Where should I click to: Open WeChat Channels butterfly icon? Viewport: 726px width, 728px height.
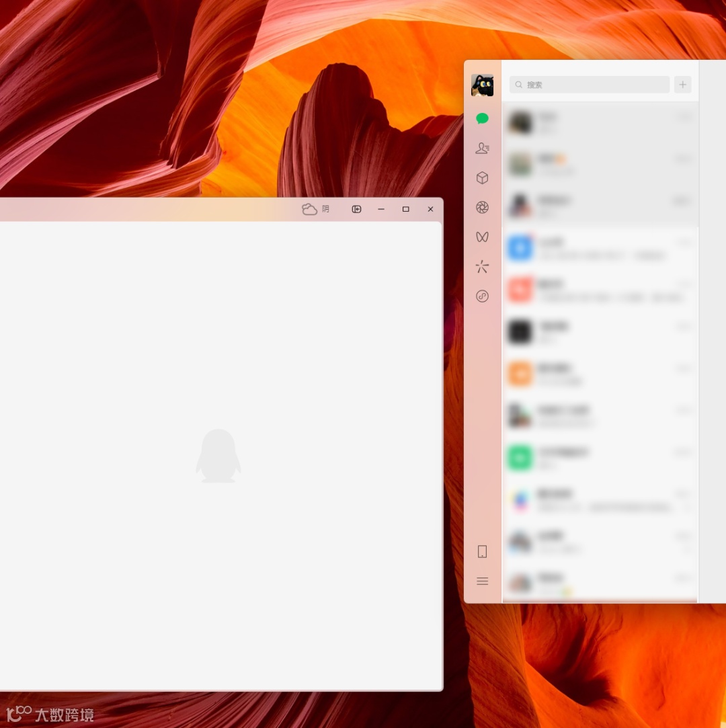482,237
